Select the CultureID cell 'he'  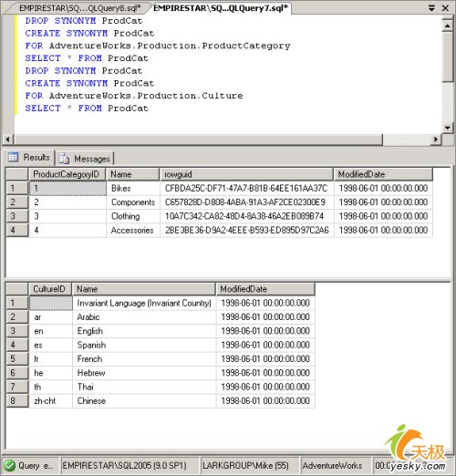coord(50,373)
